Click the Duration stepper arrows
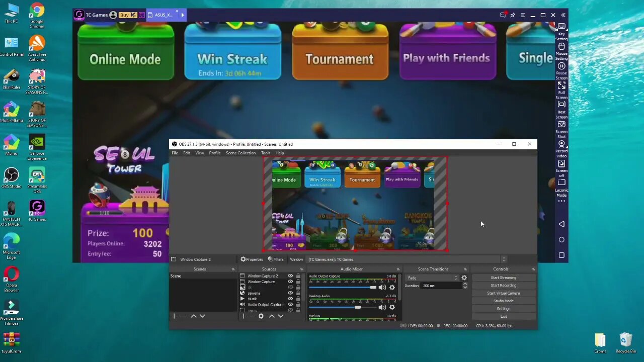This screenshot has width=644, height=362. tap(465, 286)
